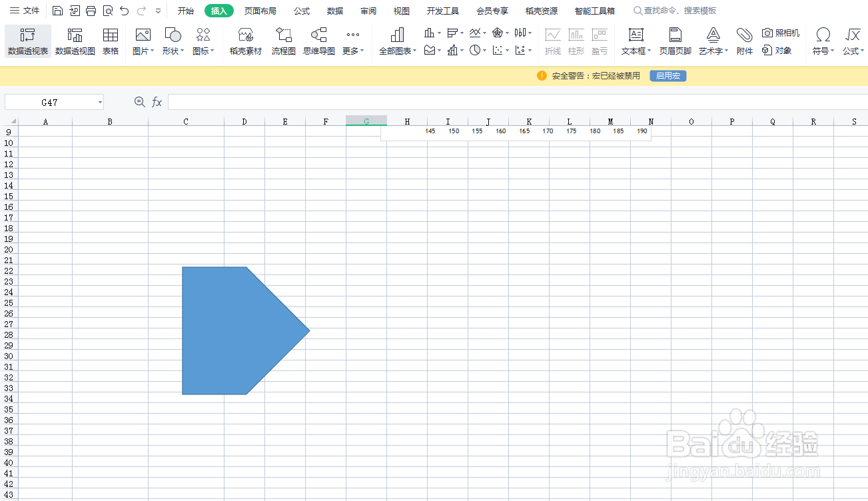Click the Camera (照相机) tool

tap(780, 33)
